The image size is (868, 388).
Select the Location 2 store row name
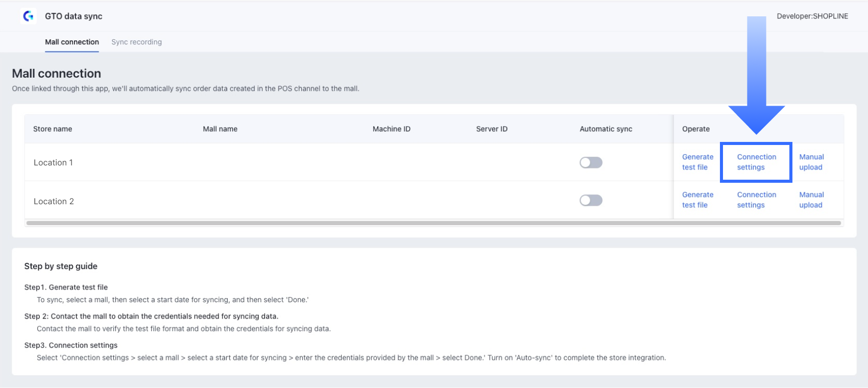[x=54, y=201]
